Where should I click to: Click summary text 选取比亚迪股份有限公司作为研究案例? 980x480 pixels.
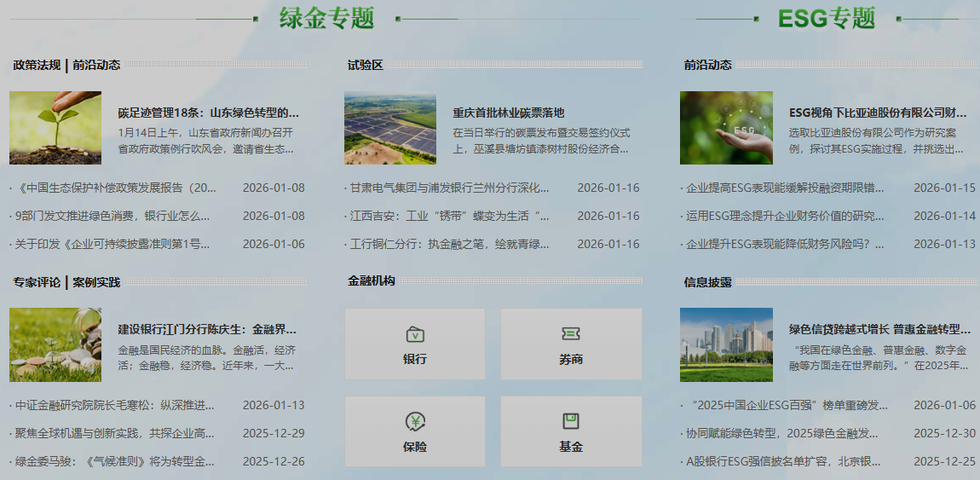[x=877, y=142]
